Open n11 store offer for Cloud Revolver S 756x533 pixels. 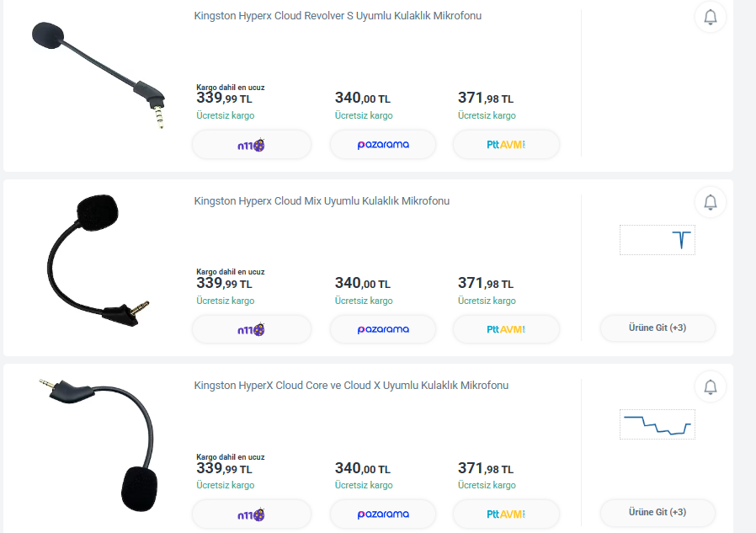click(x=252, y=144)
